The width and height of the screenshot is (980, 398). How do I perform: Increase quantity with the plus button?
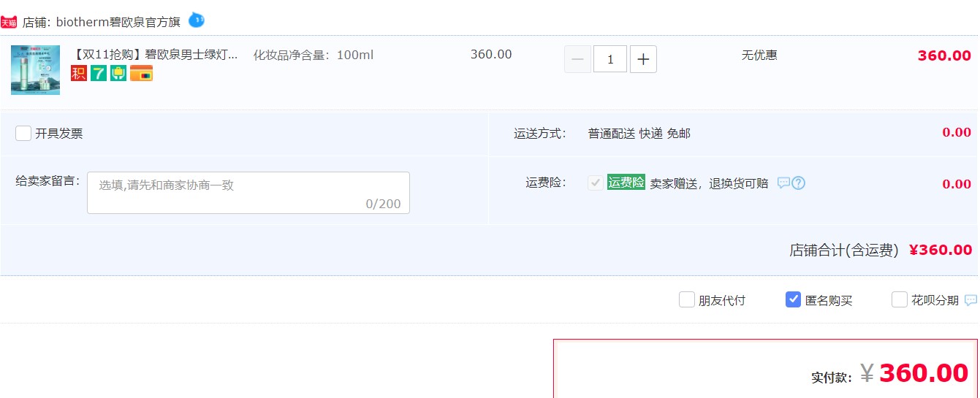(643, 59)
